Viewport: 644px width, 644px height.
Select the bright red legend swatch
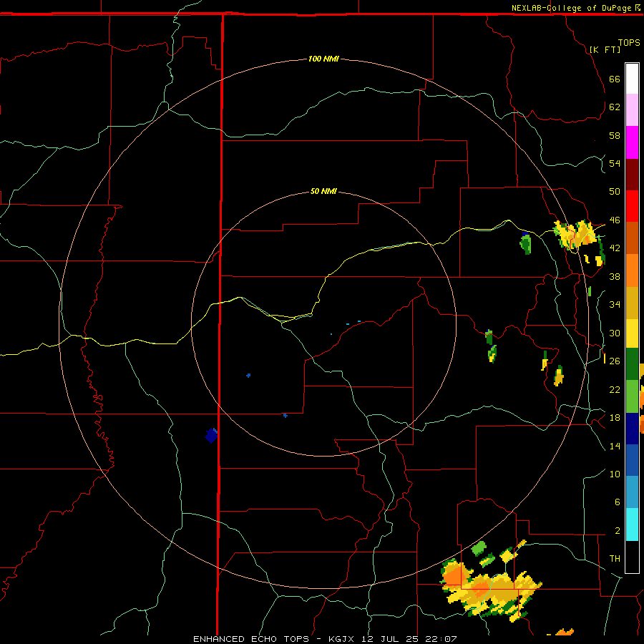coord(632,206)
